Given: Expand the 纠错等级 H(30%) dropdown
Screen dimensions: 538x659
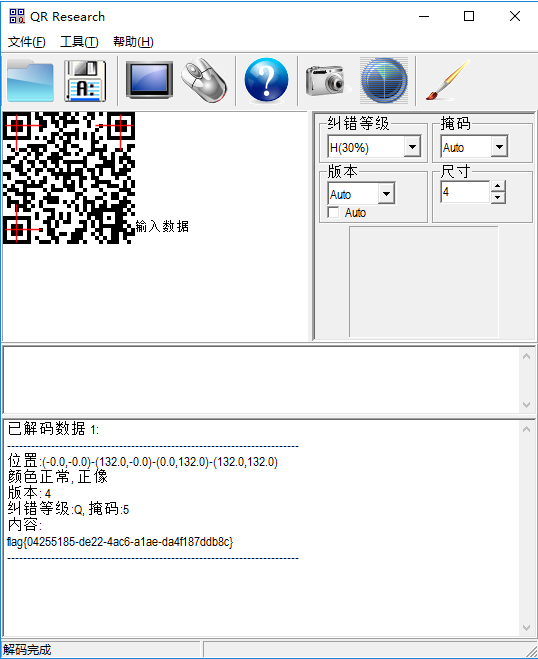Looking at the screenshot, I should (x=412, y=147).
